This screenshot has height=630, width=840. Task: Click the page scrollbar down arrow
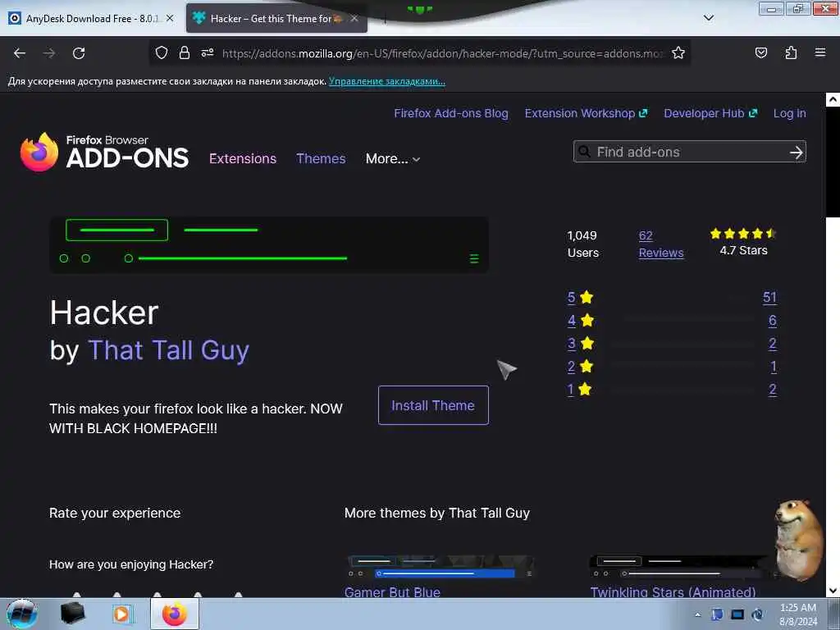833,591
